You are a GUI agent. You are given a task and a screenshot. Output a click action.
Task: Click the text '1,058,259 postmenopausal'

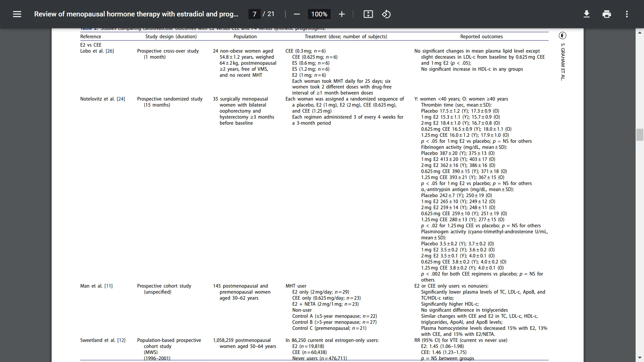(x=241, y=340)
